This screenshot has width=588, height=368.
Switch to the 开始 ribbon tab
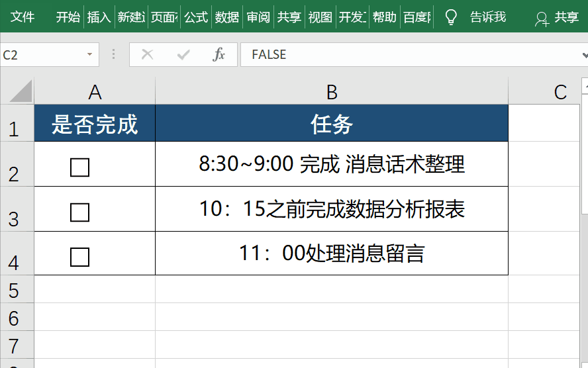[x=68, y=17]
